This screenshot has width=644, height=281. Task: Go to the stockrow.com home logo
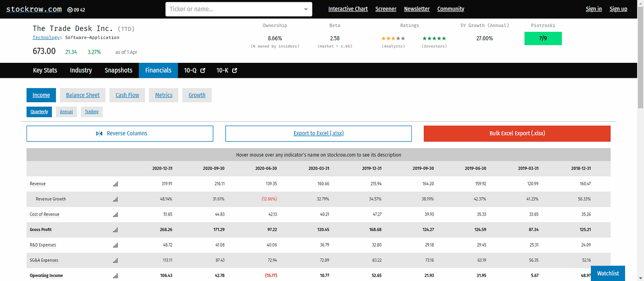[x=34, y=9]
